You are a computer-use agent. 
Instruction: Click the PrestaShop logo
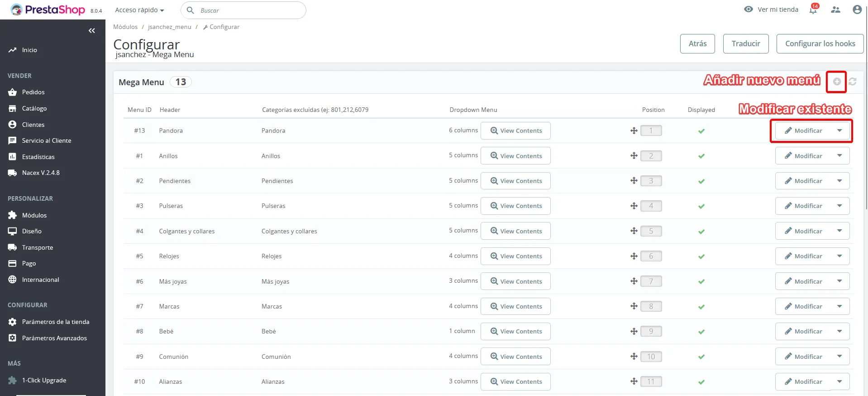pyautogui.click(x=48, y=10)
